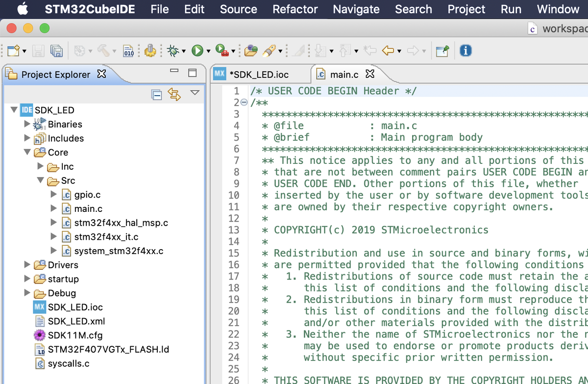Click the External Tools run icon
Image resolution: width=588 pixels, height=384 pixels.
(x=222, y=51)
